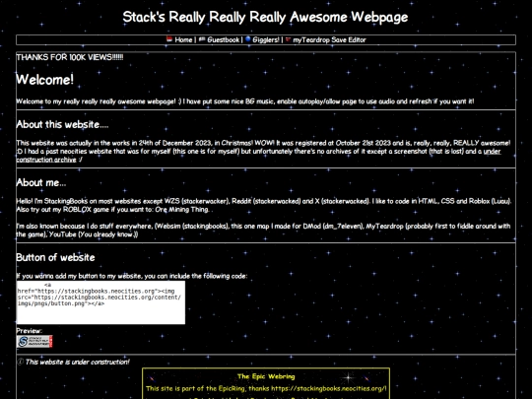Click the icon before myTeardrop Save Editor
The width and height of the screenshot is (532, 399).
pos(288,39)
